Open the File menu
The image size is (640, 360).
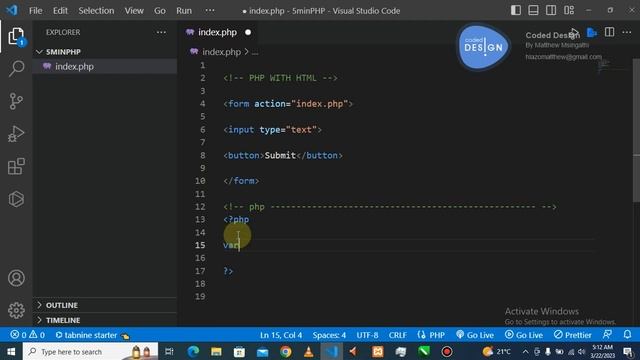tap(36, 11)
